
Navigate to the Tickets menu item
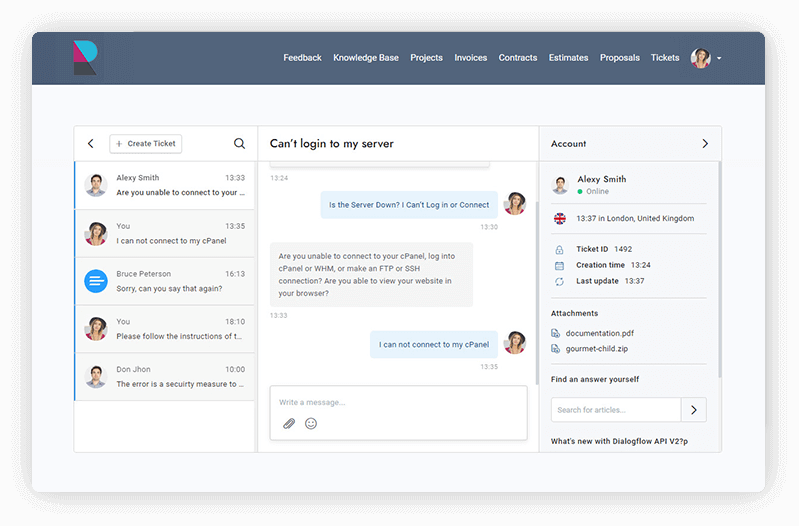(665, 58)
